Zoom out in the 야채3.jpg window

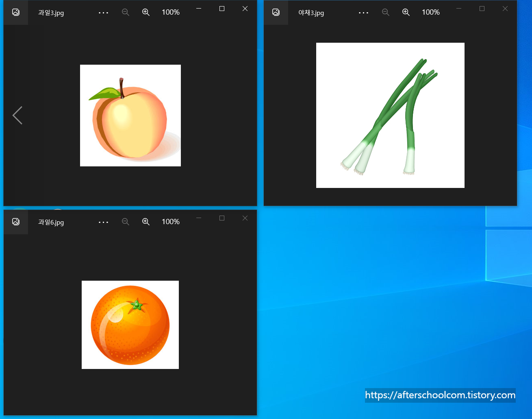386,12
